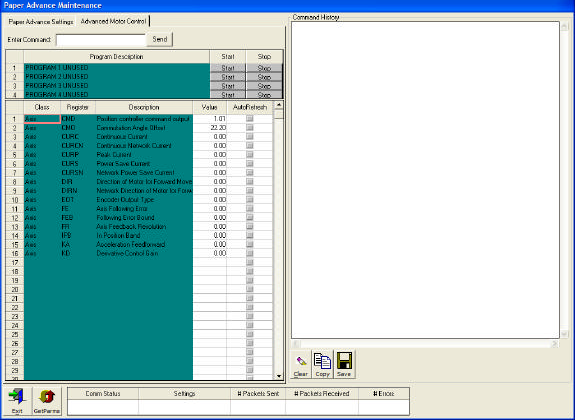Stop PROGRAM 1 UNUSED
Screen dimensions: 575x420
(x=264, y=68)
